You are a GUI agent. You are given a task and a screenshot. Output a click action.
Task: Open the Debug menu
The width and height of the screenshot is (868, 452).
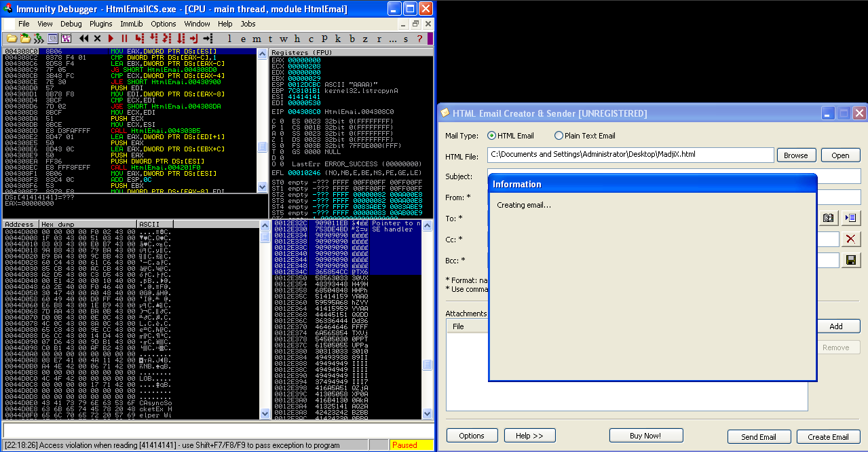click(71, 24)
